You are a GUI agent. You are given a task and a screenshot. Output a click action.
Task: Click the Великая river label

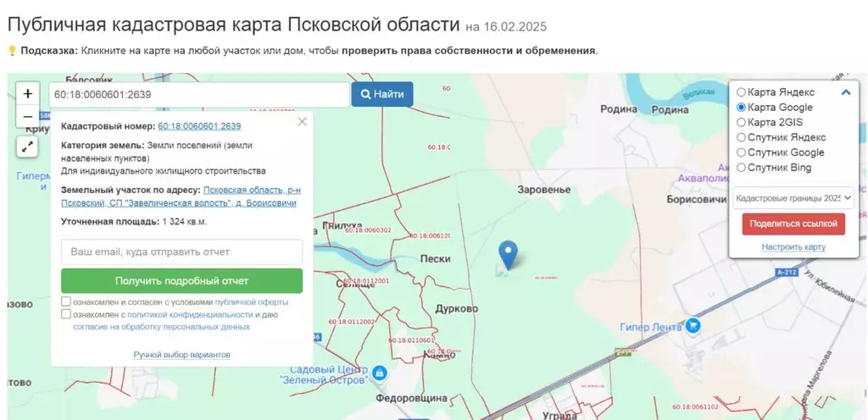[698, 95]
